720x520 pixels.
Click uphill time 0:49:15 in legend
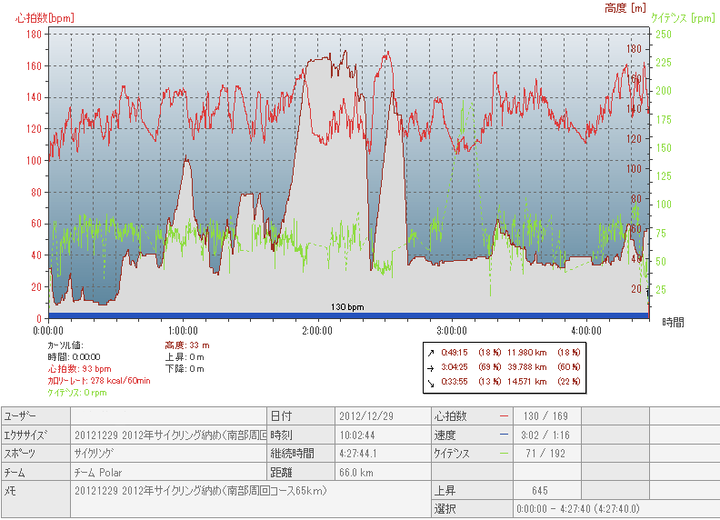point(455,353)
